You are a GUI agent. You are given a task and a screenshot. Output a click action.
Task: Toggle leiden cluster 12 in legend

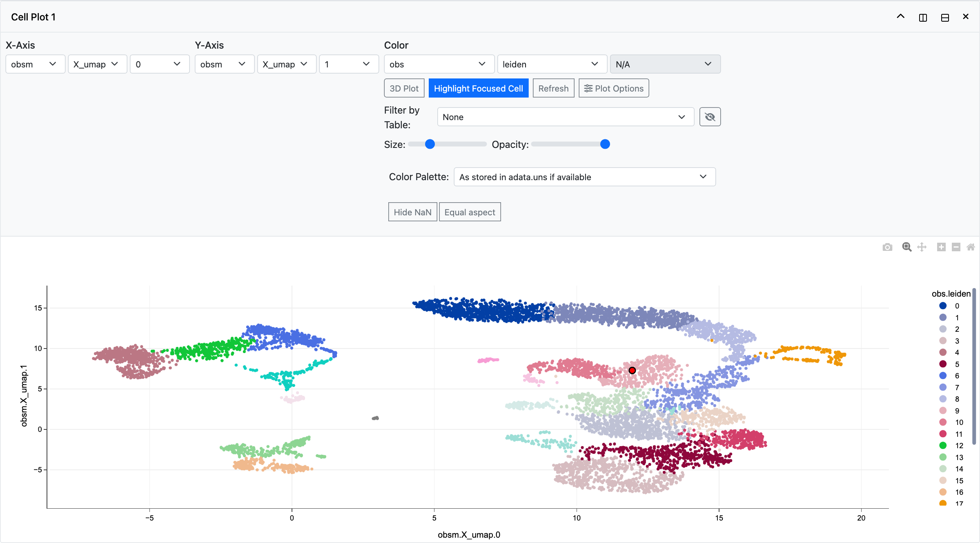[951, 445]
